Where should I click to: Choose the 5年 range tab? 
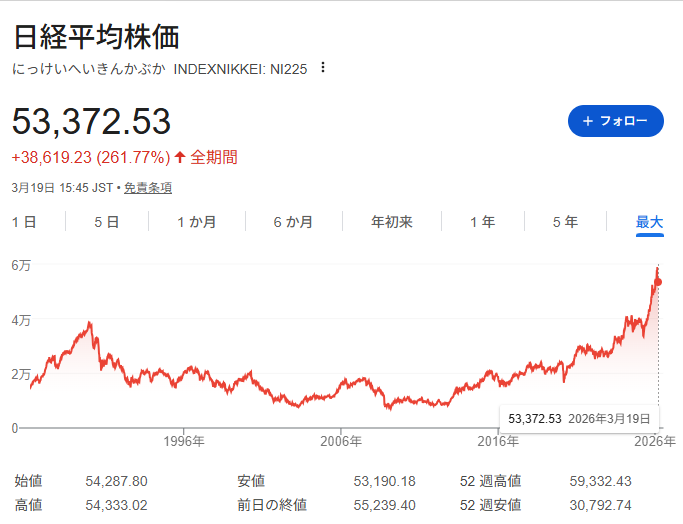coord(565,222)
